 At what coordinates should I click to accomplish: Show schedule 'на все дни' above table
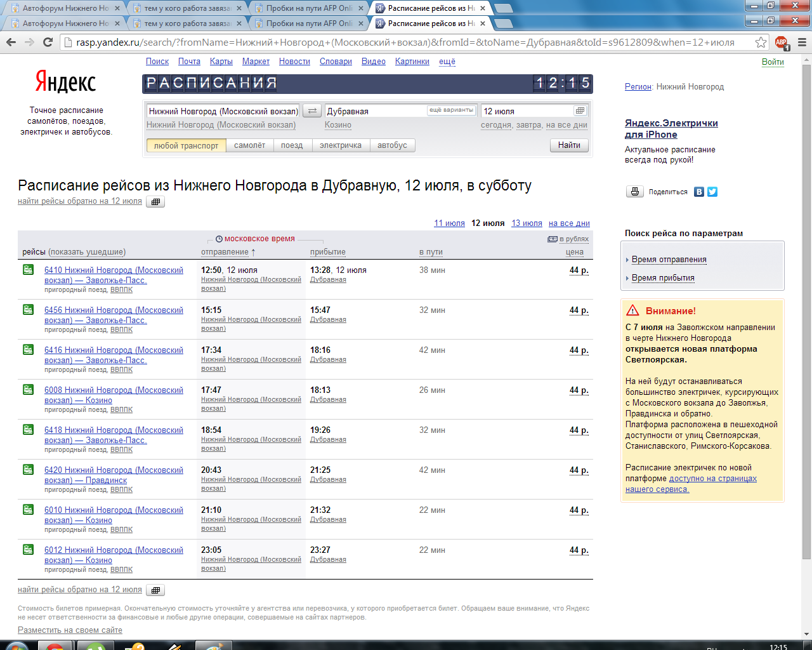coord(569,223)
